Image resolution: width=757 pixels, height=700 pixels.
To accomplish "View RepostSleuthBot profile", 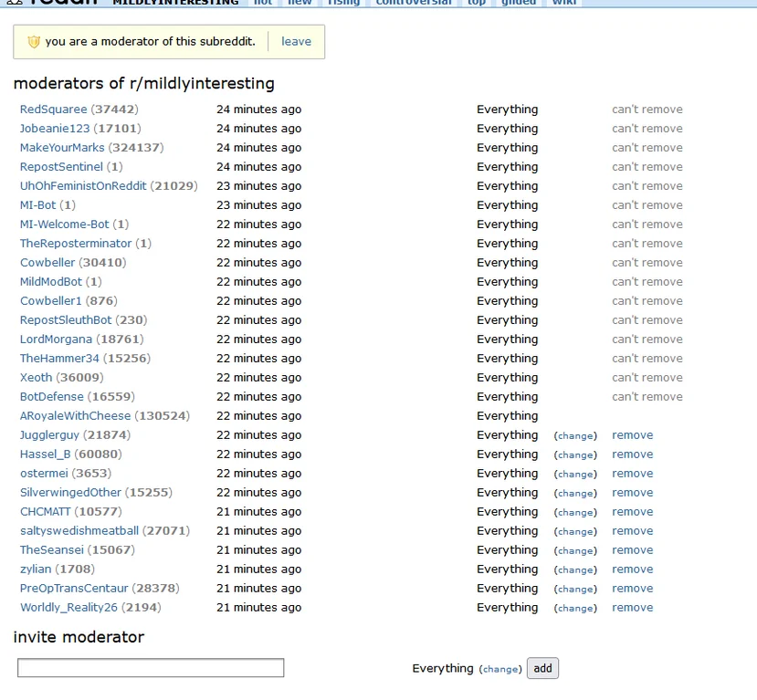I will (66, 320).
